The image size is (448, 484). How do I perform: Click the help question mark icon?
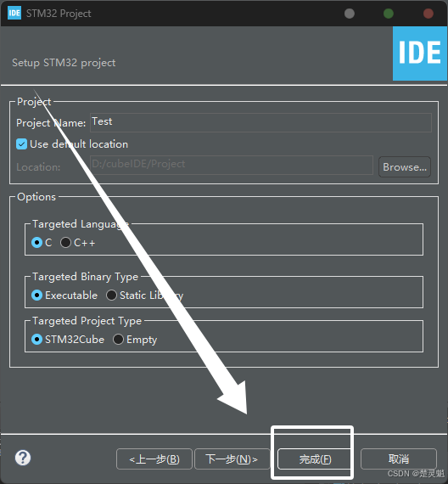[x=23, y=458]
